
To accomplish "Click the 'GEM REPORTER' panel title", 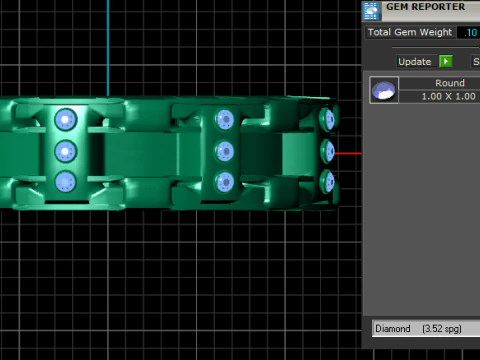I will pos(425,7).
